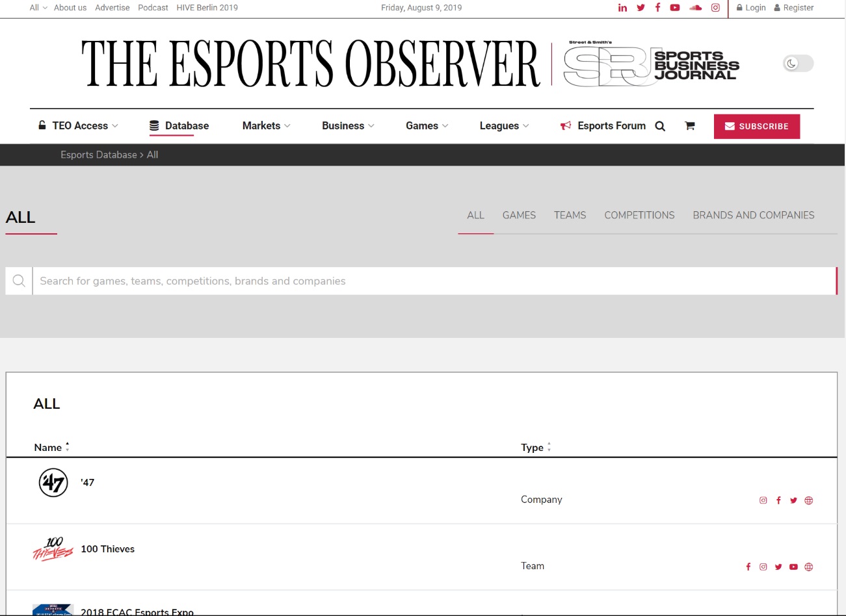Click The Esports Observer logo
This screenshot has height=616, width=846.
(x=311, y=63)
